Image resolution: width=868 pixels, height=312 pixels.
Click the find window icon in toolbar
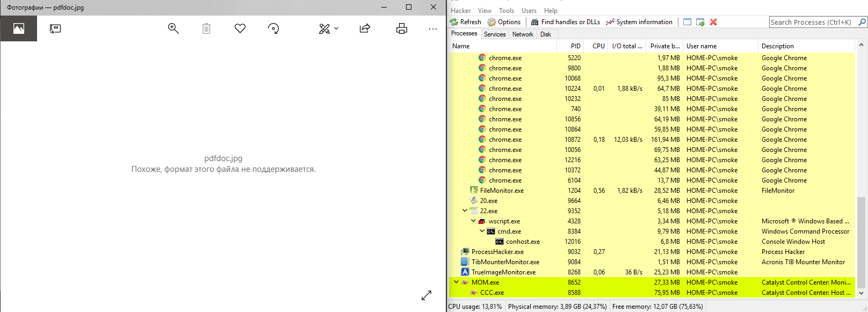click(687, 22)
